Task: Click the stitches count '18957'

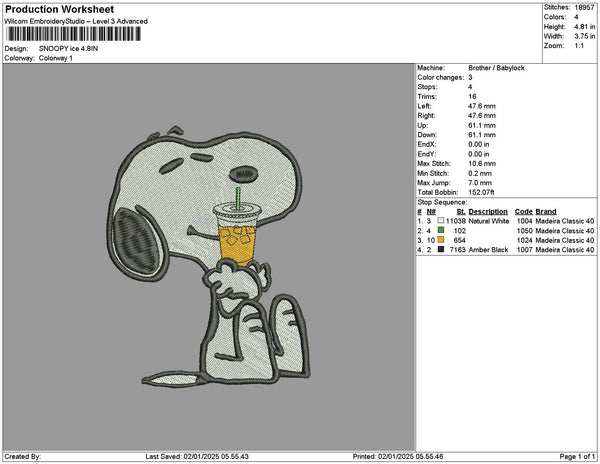Action: click(584, 7)
